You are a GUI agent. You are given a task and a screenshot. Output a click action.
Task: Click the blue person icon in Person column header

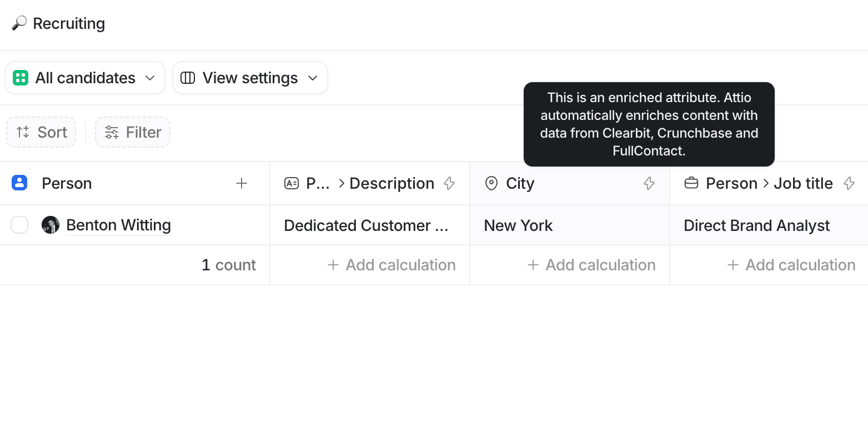[18, 183]
